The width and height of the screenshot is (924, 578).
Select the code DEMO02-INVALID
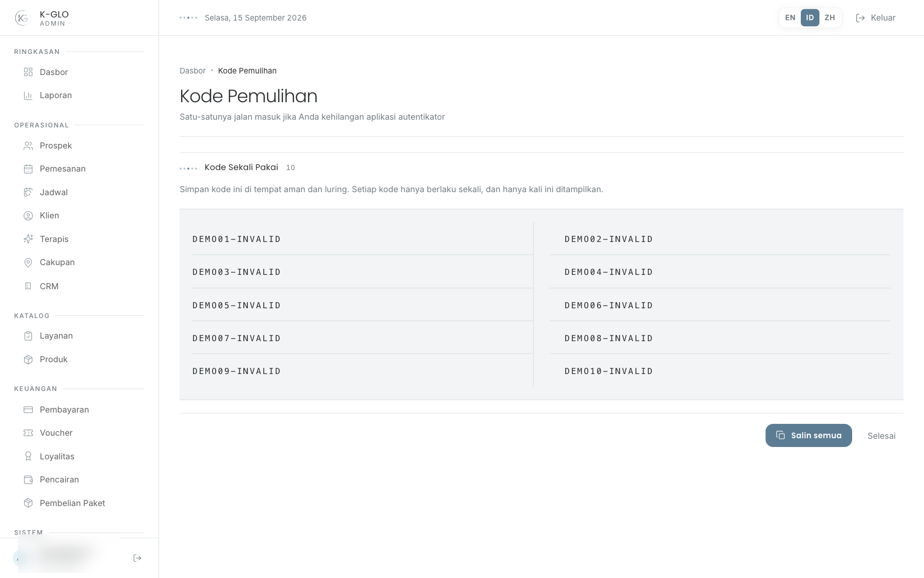coord(609,239)
